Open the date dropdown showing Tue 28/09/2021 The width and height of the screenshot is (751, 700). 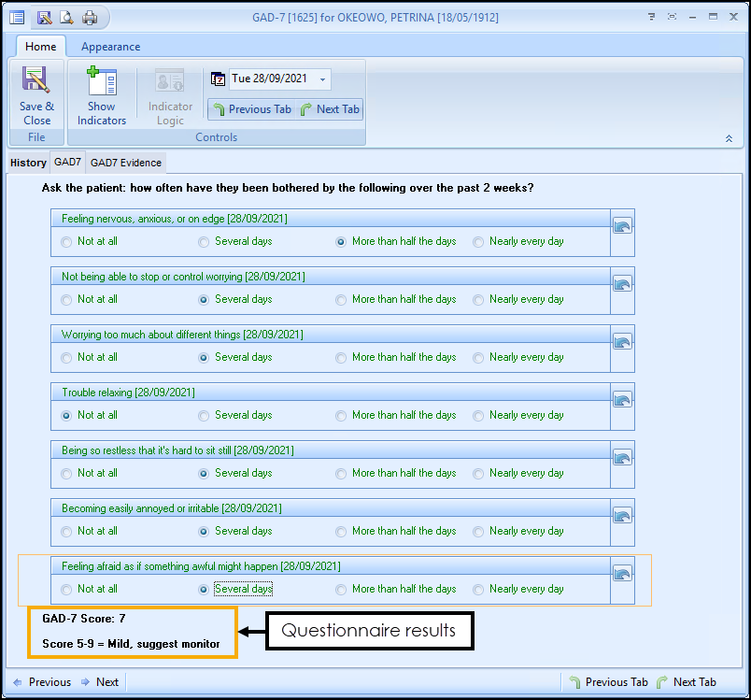[x=322, y=79]
